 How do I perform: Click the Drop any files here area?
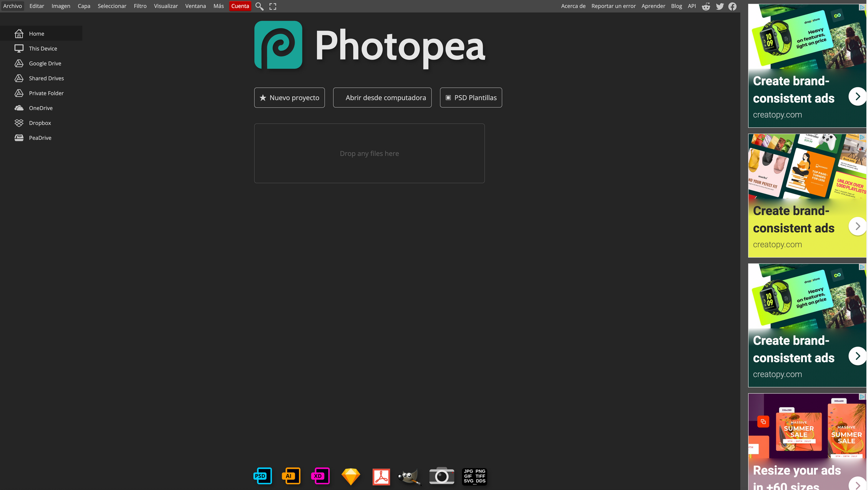pos(369,153)
